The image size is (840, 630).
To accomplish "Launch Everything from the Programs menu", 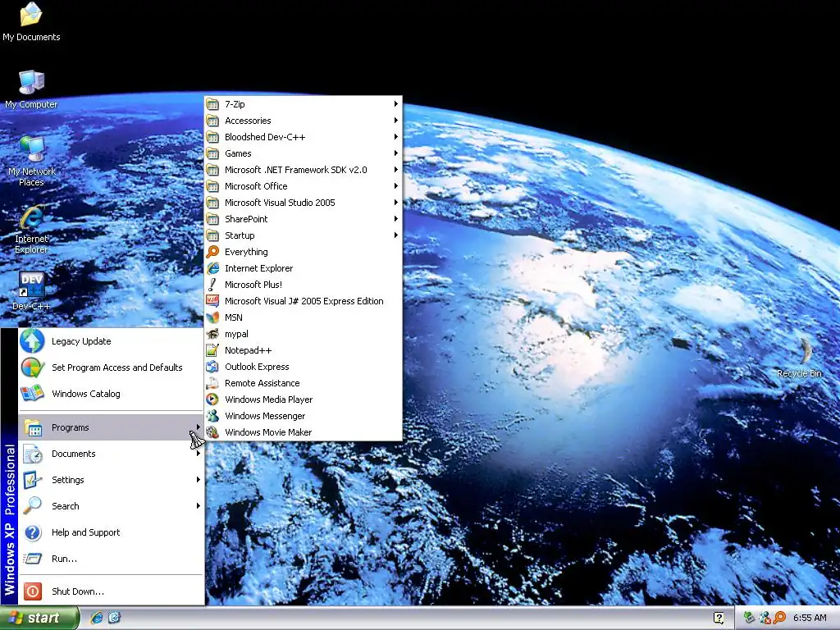I will [304, 252].
